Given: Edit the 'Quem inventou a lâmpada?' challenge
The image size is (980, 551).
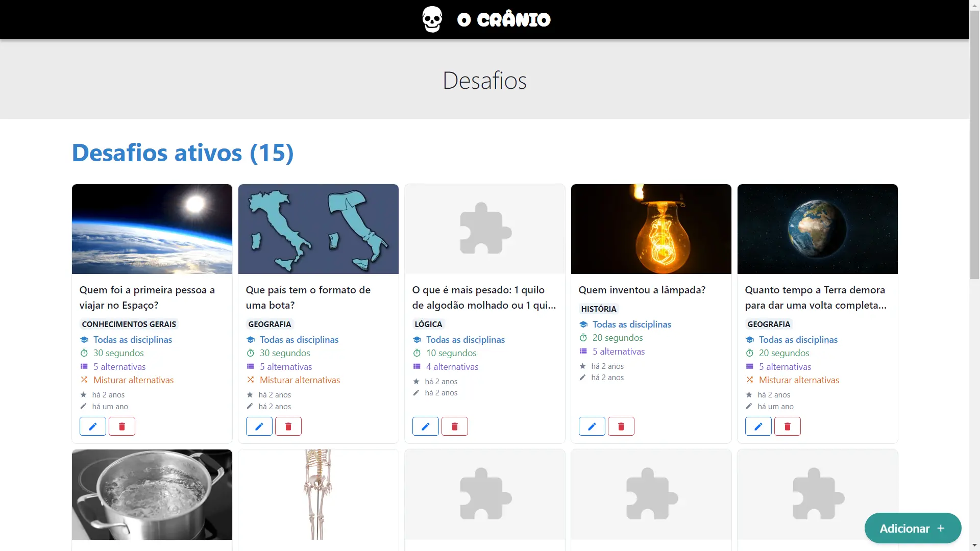Looking at the screenshot, I should 592,426.
